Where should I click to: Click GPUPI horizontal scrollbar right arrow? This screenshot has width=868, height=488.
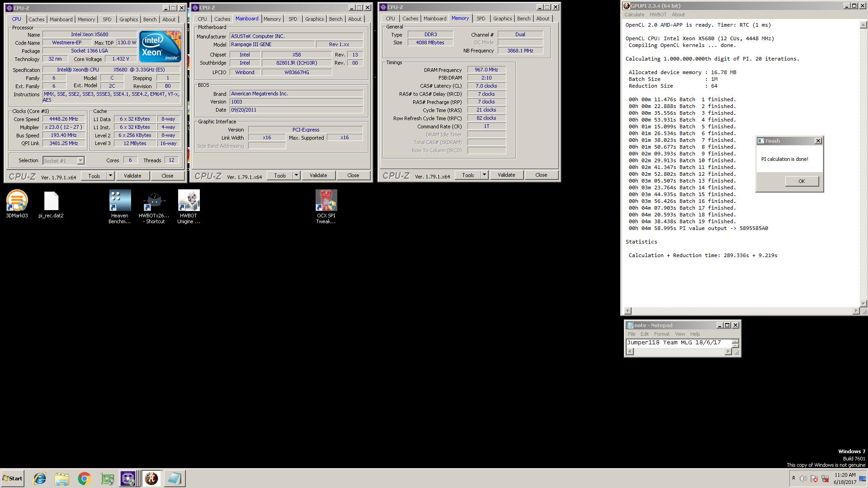click(x=856, y=311)
